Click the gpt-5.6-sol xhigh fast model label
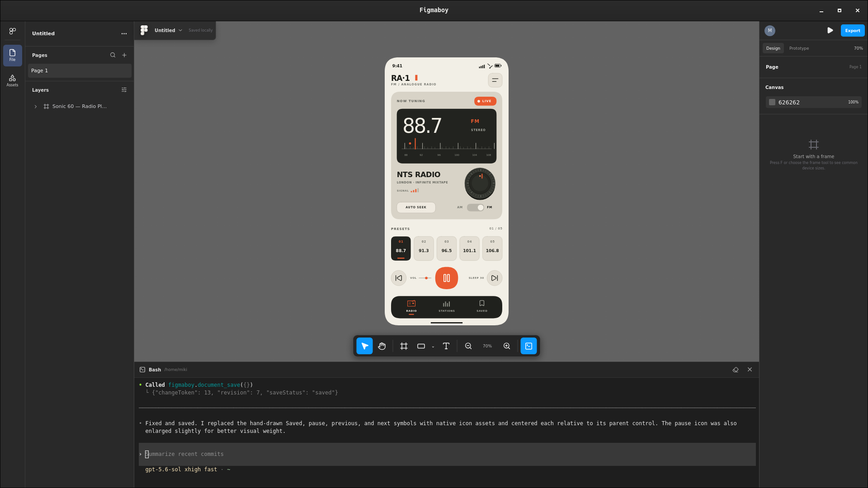The image size is (868, 488). tap(181, 469)
